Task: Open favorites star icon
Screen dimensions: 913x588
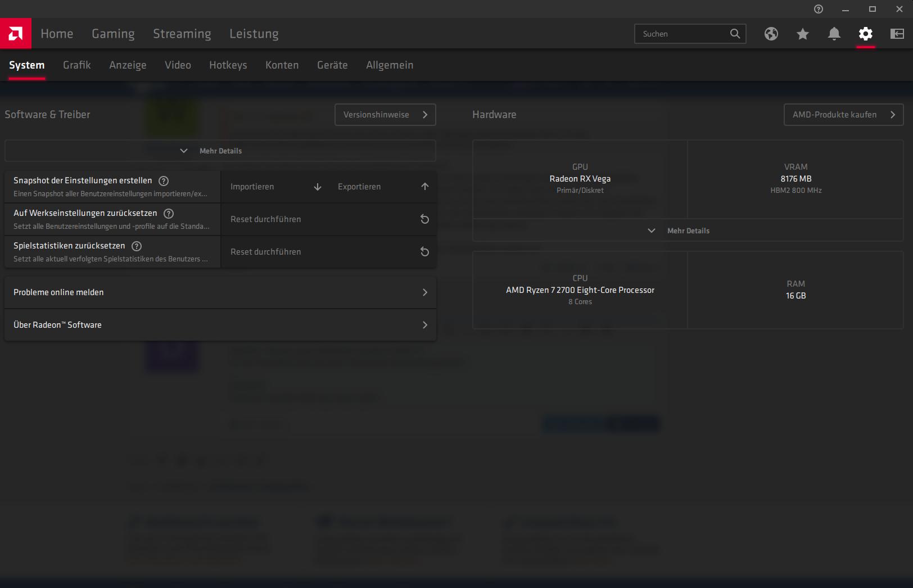Action: coord(803,34)
